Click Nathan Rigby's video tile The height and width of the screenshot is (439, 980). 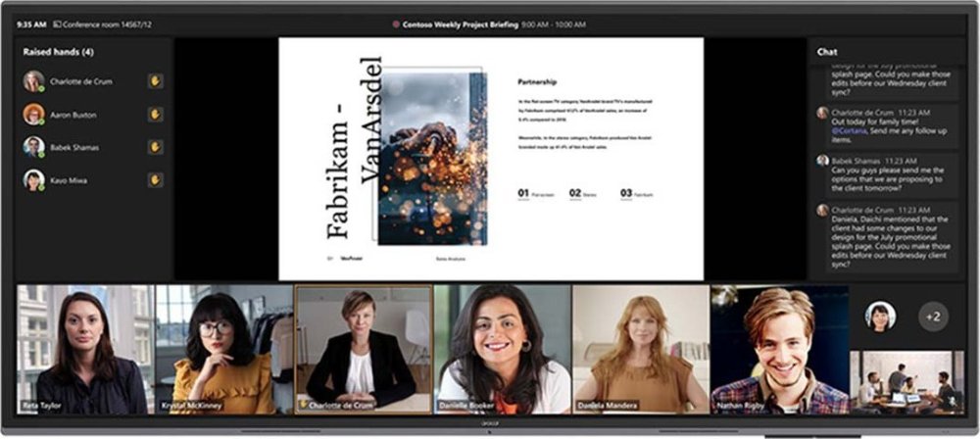coord(780,349)
